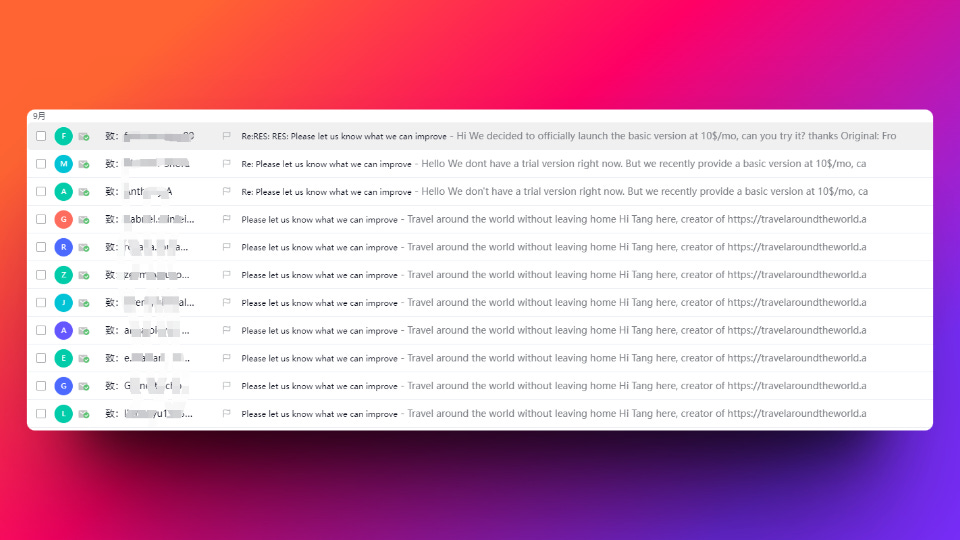Open 'Please let us know' subject in red G row
This screenshot has height=540, width=960.
[319, 220]
